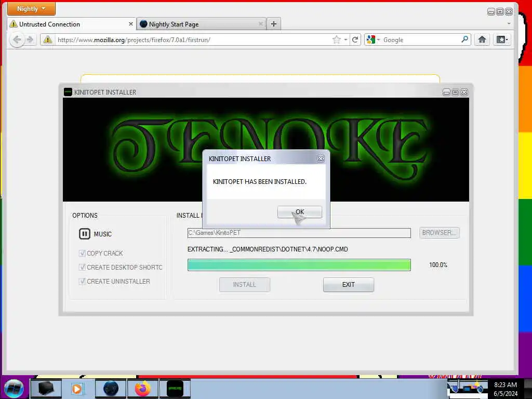Screen dimensions: 532x399
Task: Go to the browser Home page
Action: [x=482, y=39]
